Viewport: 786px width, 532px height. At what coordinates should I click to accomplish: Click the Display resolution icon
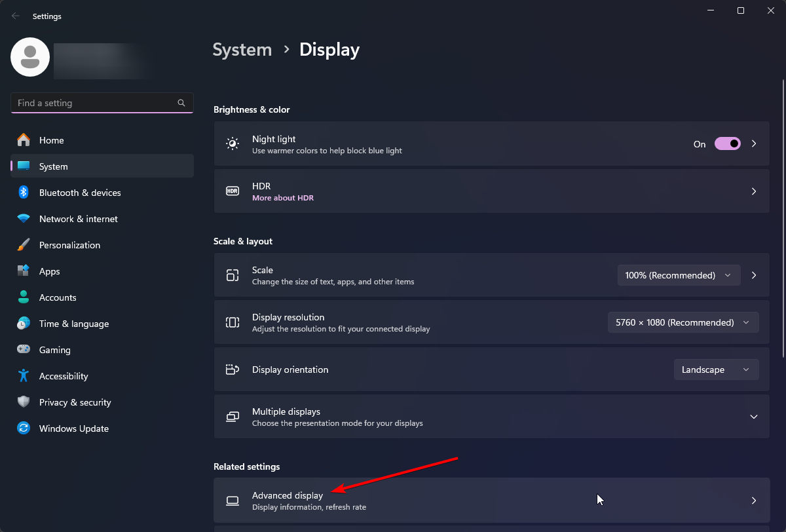pos(233,322)
